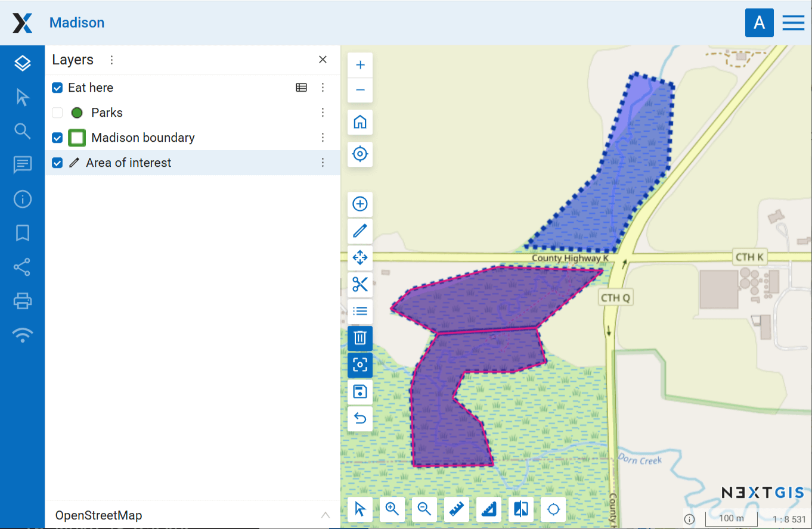This screenshot has height=529, width=812.
Task: Open the bookmarks panel in sidebar
Action: [23, 233]
